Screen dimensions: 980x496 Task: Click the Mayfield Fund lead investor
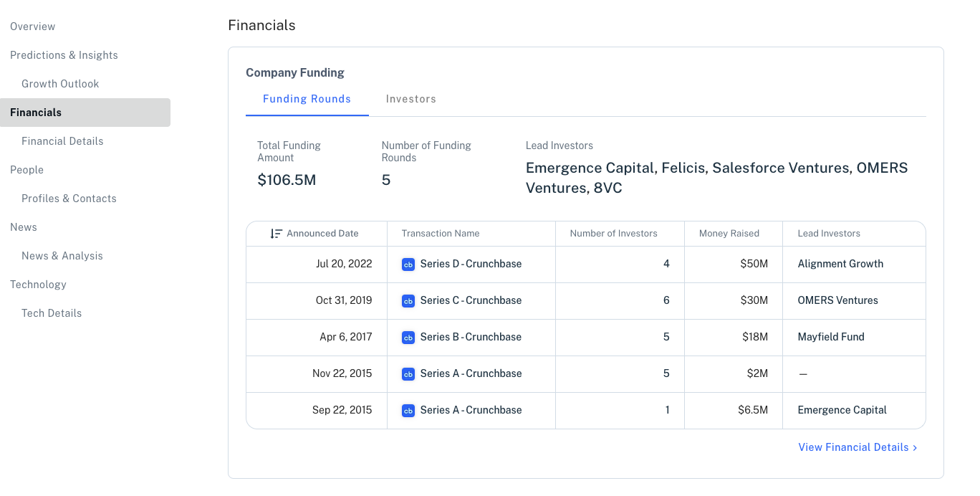[x=831, y=337]
